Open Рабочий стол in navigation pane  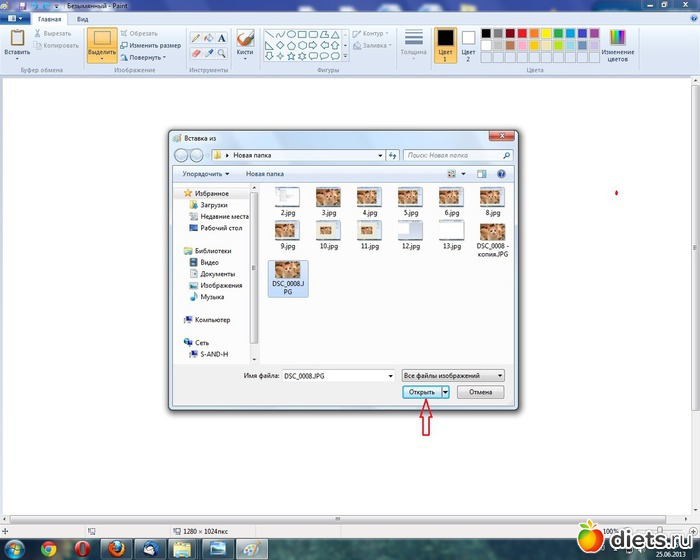coord(221,228)
